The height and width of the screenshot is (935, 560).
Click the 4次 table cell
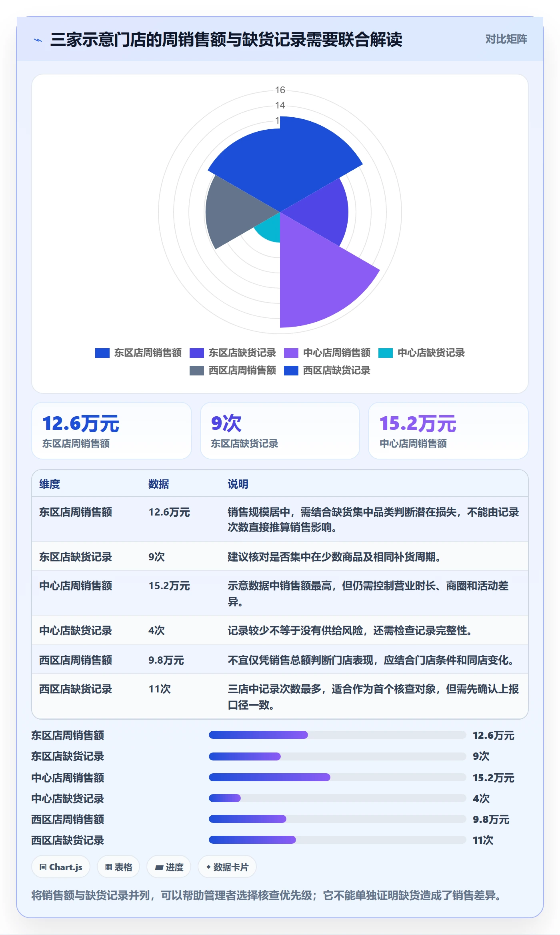(156, 630)
